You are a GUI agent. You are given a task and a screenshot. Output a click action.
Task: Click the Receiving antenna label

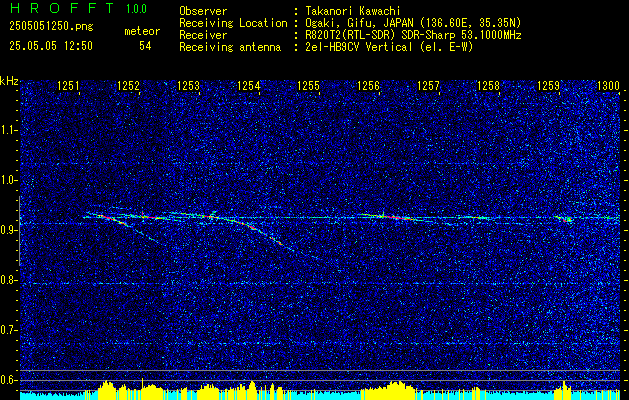click(230, 47)
